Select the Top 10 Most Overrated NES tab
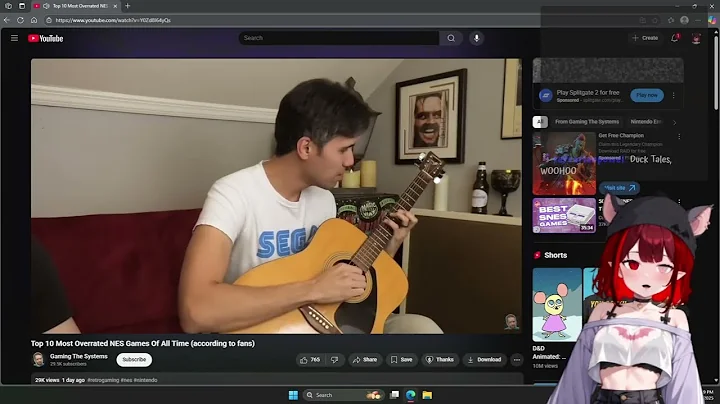The width and height of the screenshot is (720, 404). coord(76,6)
